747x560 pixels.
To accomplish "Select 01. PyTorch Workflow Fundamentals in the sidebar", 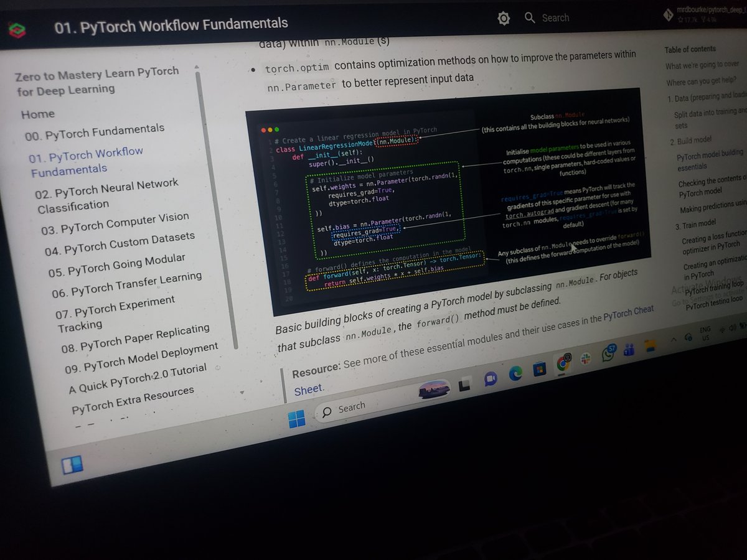I will [x=86, y=161].
